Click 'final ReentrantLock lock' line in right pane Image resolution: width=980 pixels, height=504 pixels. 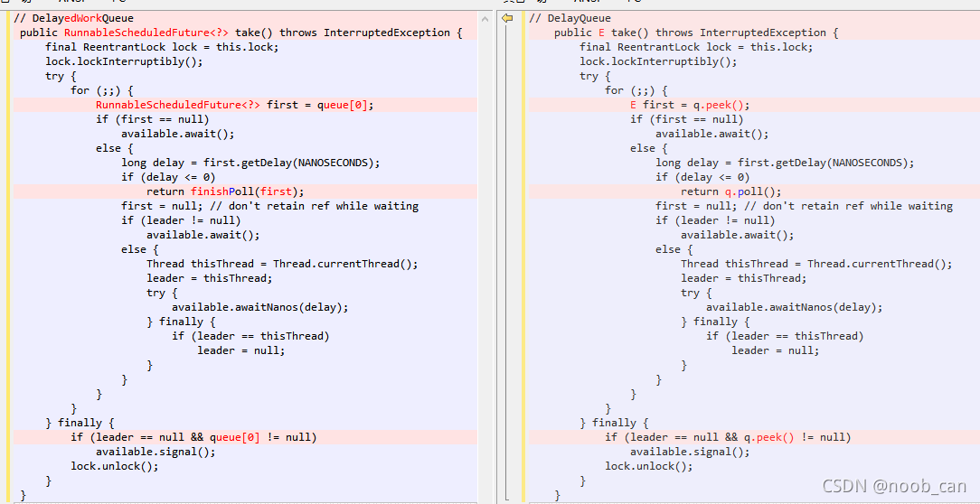(696, 47)
